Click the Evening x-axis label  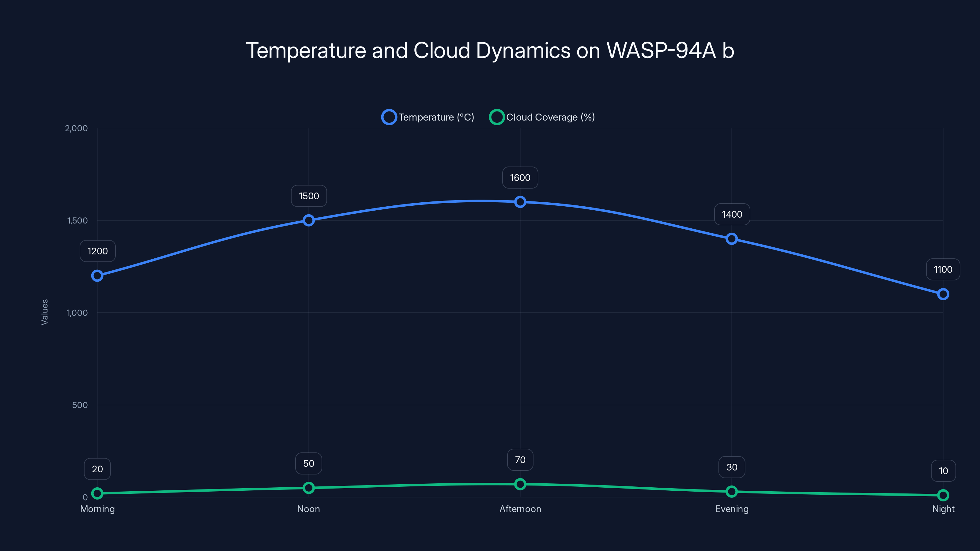732,509
